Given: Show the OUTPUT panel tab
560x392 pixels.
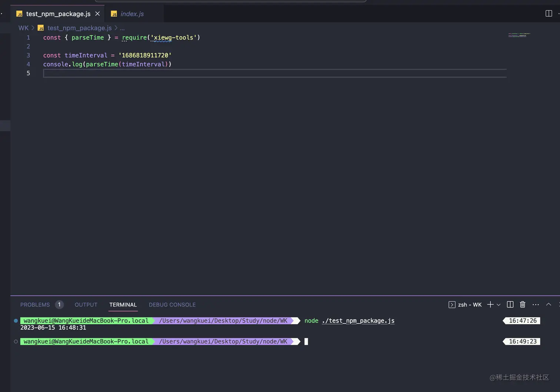Looking at the screenshot, I should [x=86, y=305].
